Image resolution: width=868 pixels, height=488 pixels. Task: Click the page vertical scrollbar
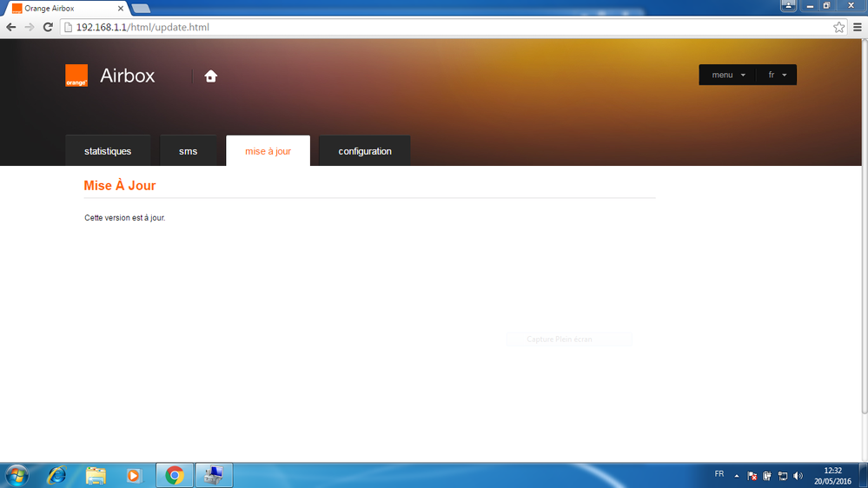865,227
